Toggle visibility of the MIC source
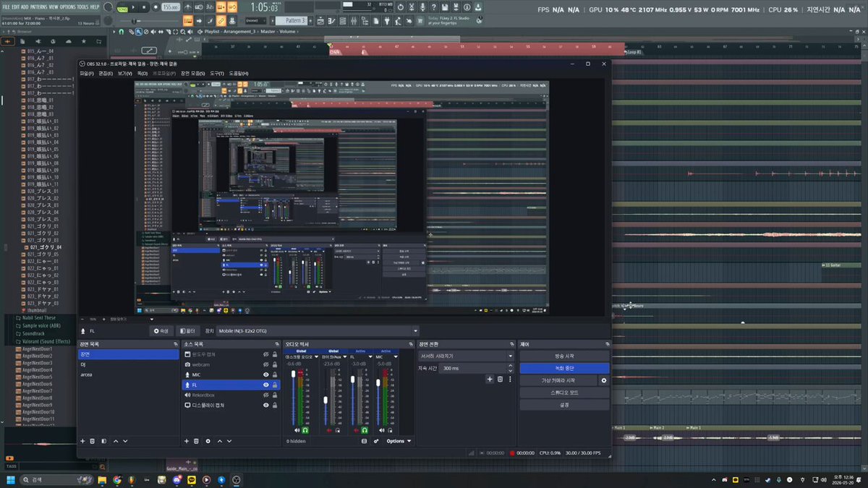The image size is (868, 488). click(265, 375)
